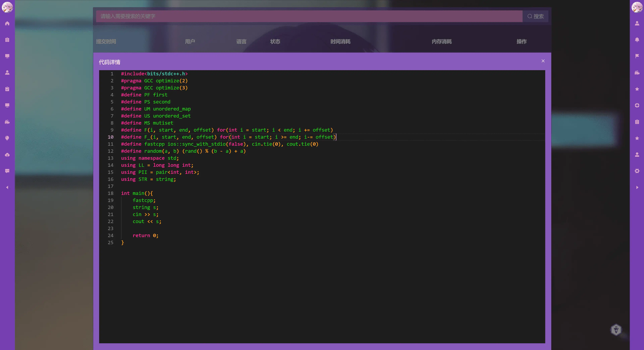
Task: Click the 搜索 search button
Action: point(535,16)
